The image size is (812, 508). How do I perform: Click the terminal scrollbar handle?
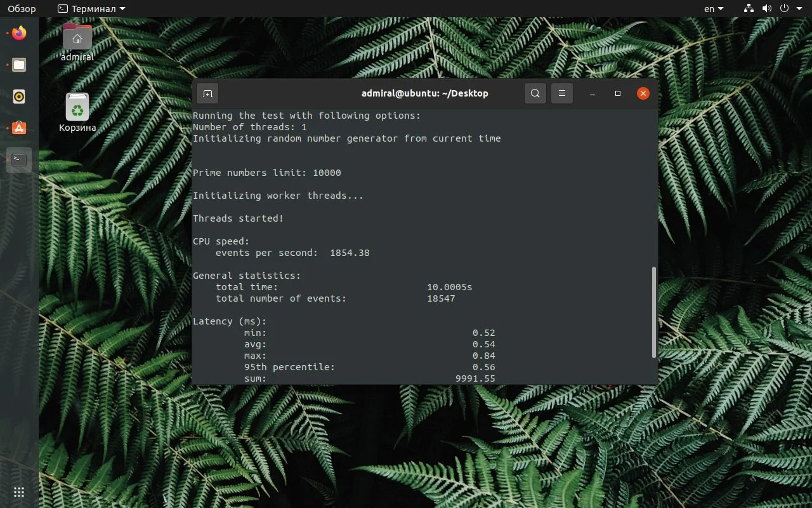(654, 312)
